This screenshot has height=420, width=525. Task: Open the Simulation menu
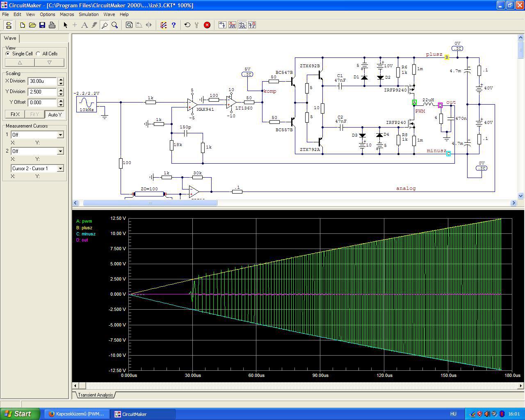(x=89, y=14)
